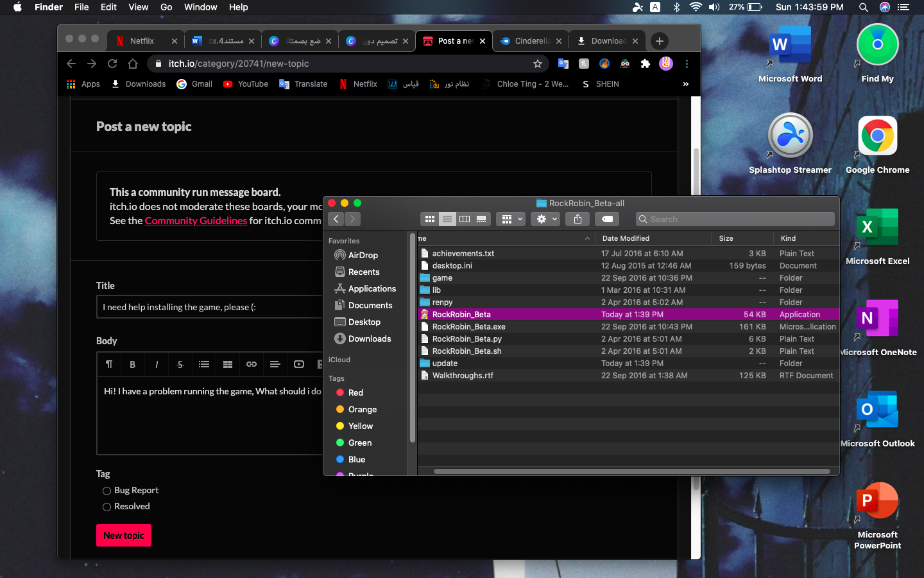This screenshot has width=924, height=578.
Task: Bookmark this page with the star icon
Action: (x=538, y=64)
